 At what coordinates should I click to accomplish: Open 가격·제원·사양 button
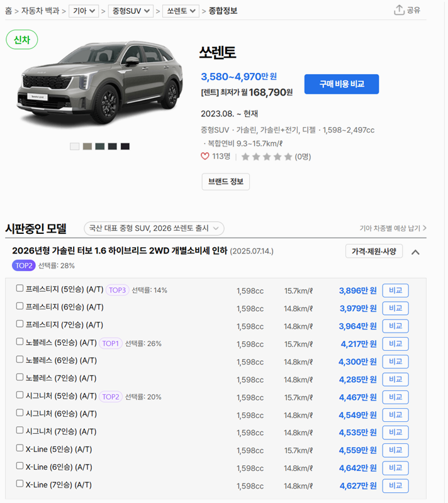tap(374, 251)
